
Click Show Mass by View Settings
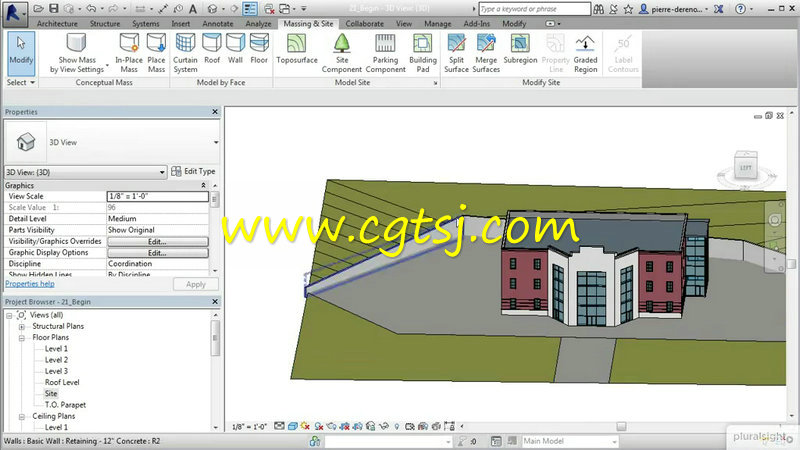pyautogui.click(x=77, y=53)
